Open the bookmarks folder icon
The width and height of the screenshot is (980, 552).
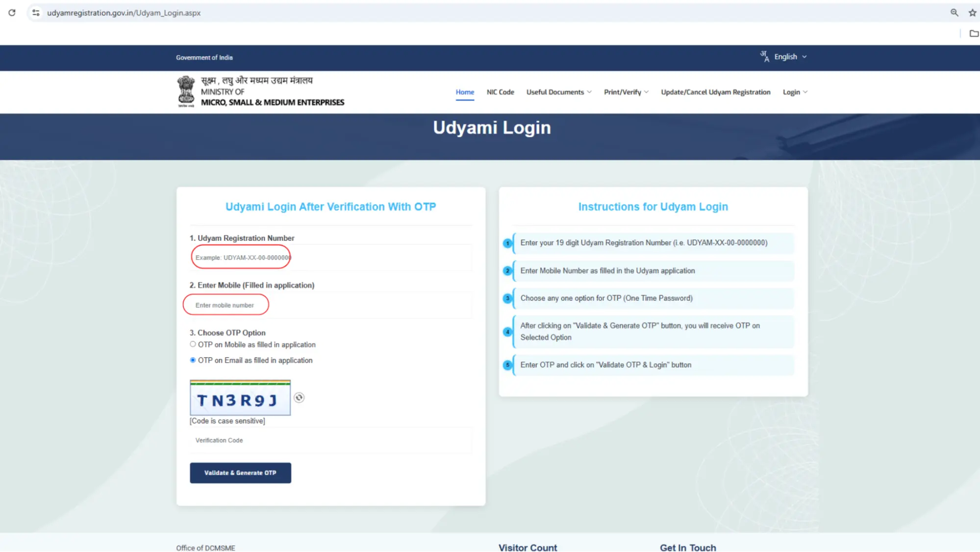(974, 33)
